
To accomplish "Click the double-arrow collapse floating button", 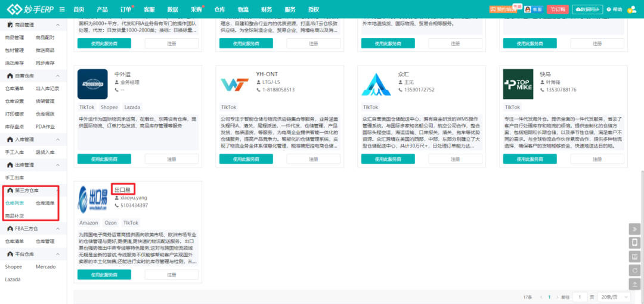I will click(x=634, y=229).
